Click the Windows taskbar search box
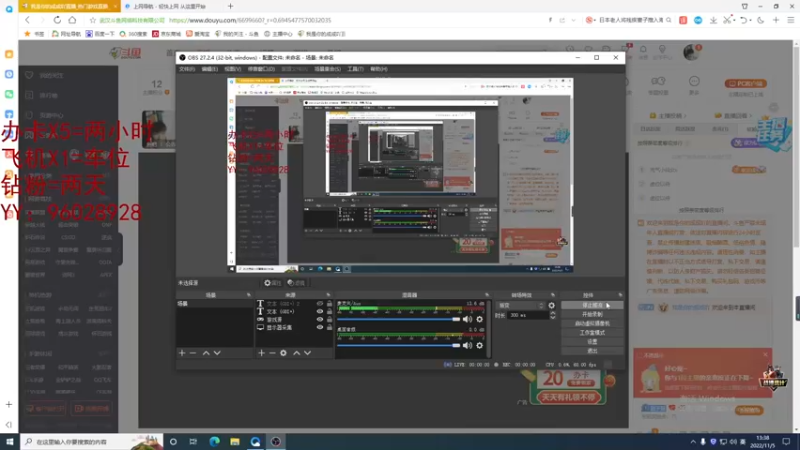800x450 pixels. [x=92, y=441]
